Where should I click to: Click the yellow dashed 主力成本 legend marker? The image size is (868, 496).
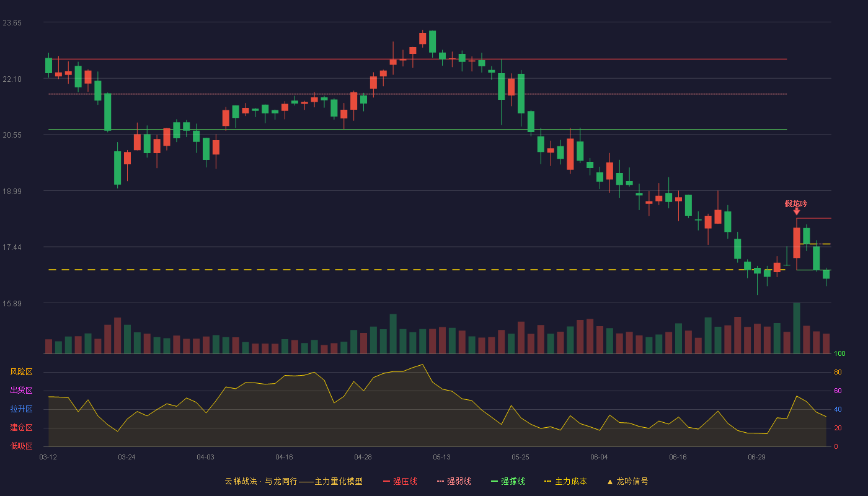[x=548, y=482]
